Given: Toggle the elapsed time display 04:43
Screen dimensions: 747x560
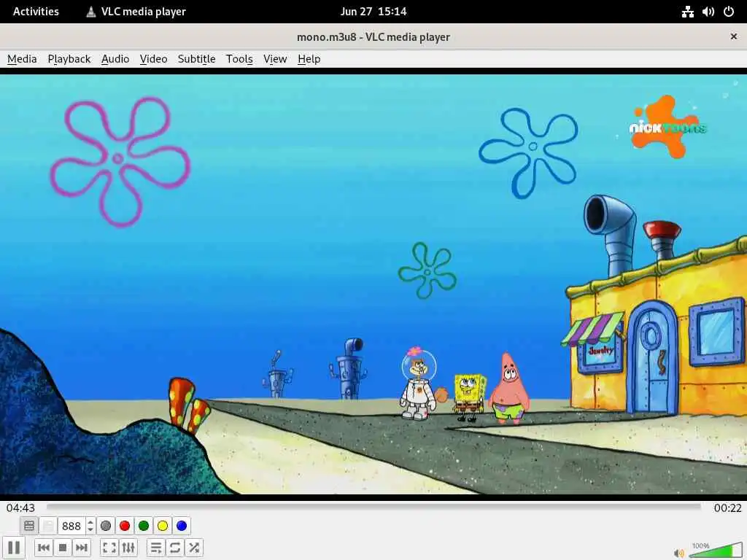Looking at the screenshot, I should tap(20, 507).
